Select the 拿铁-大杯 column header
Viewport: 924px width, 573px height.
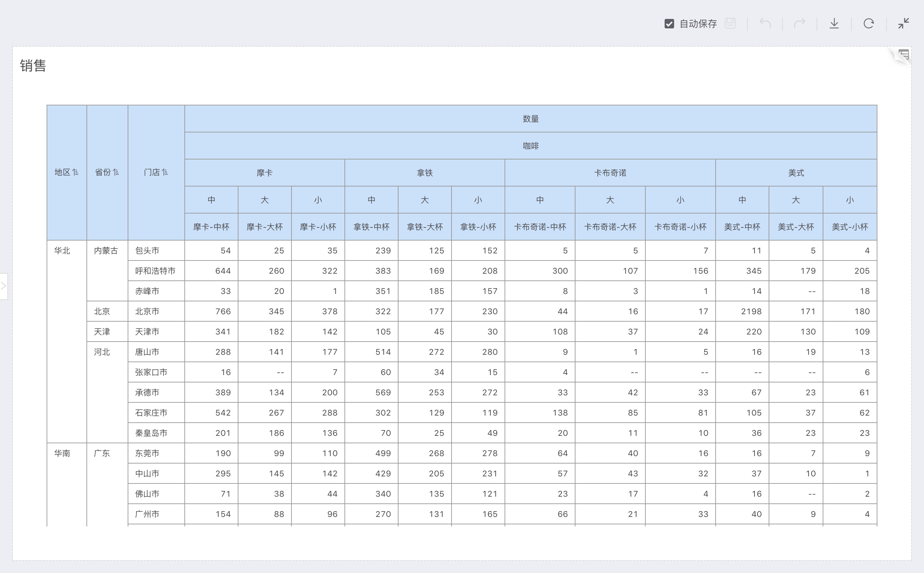425,227
